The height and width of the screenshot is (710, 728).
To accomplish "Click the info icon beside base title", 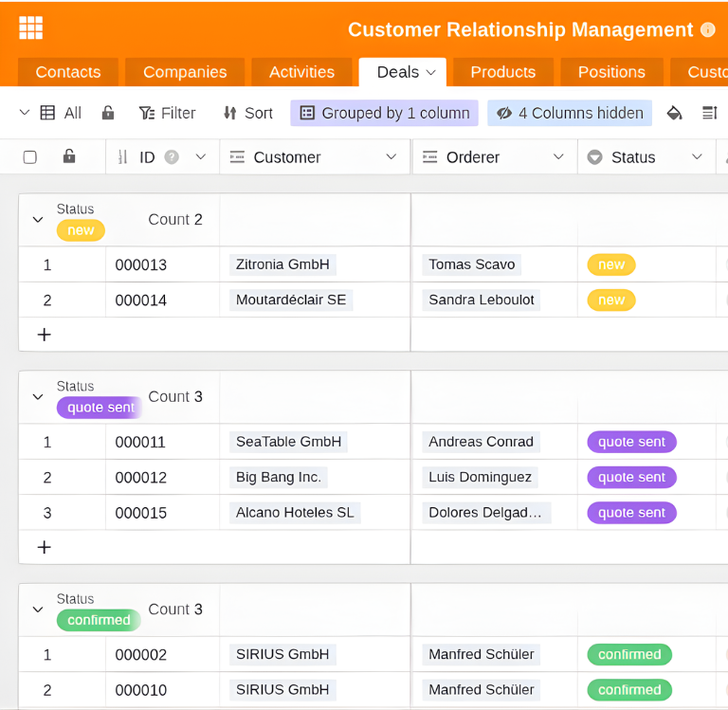I will pos(707,29).
